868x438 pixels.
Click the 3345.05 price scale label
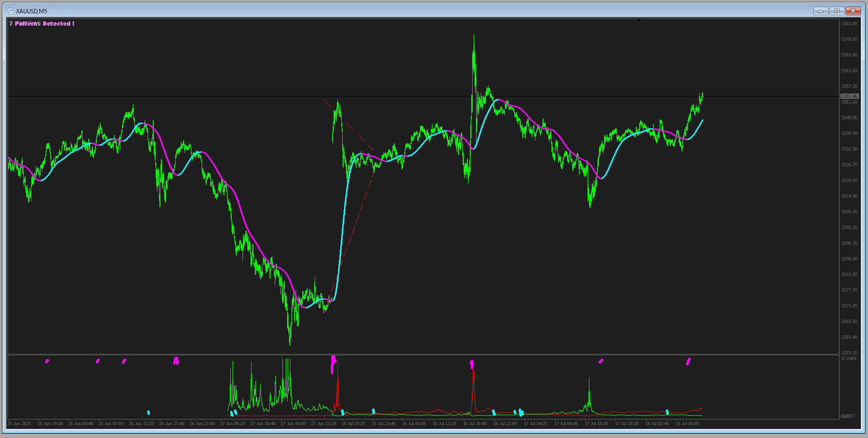(x=849, y=118)
